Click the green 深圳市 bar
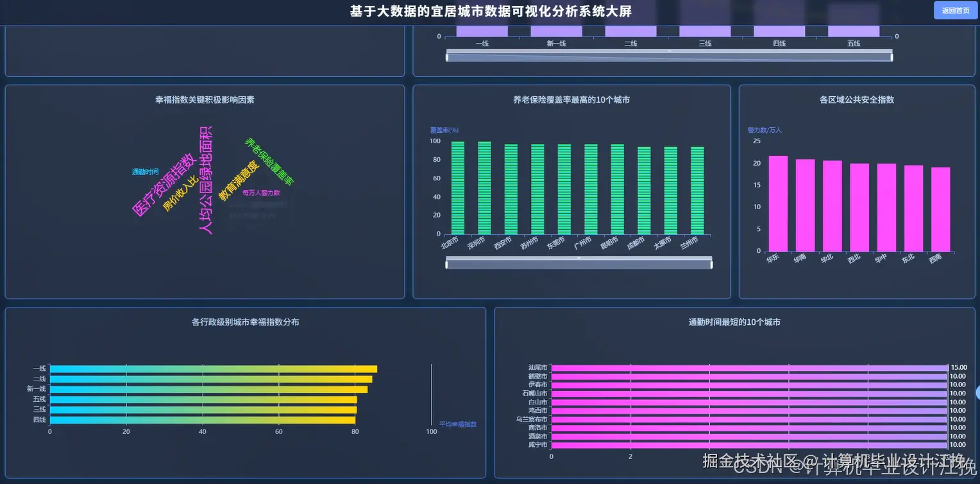This screenshot has width=980, height=484. 484,188
